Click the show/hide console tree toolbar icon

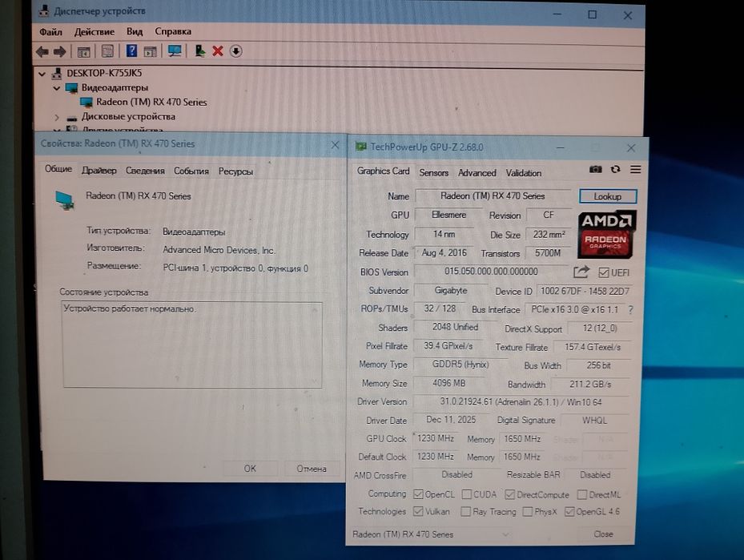click(83, 52)
